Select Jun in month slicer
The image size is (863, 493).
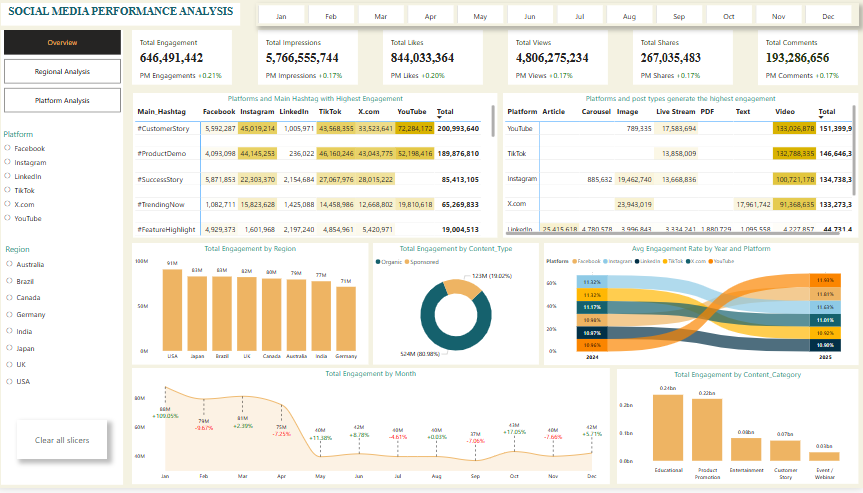(529, 17)
